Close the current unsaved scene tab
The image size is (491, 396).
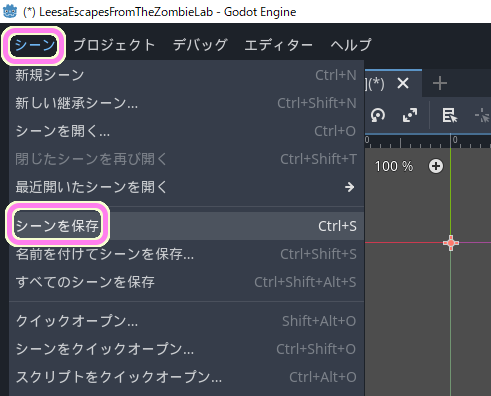coord(403,83)
